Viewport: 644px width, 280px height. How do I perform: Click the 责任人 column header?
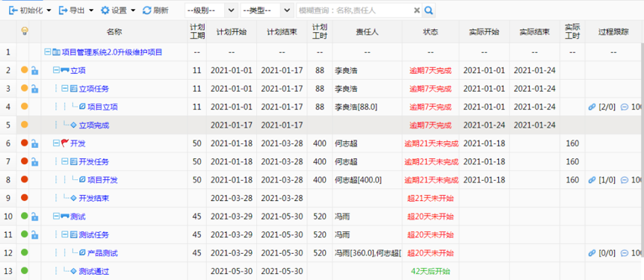click(x=367, y=32)
